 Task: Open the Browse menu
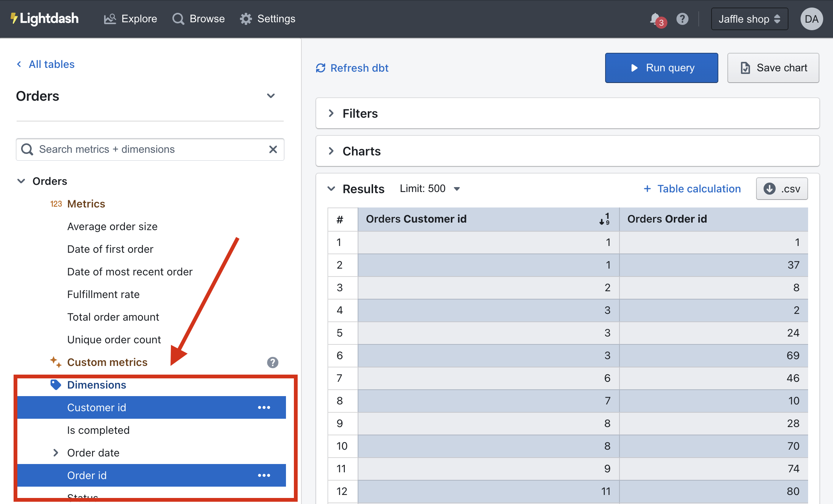pos(198,19)
